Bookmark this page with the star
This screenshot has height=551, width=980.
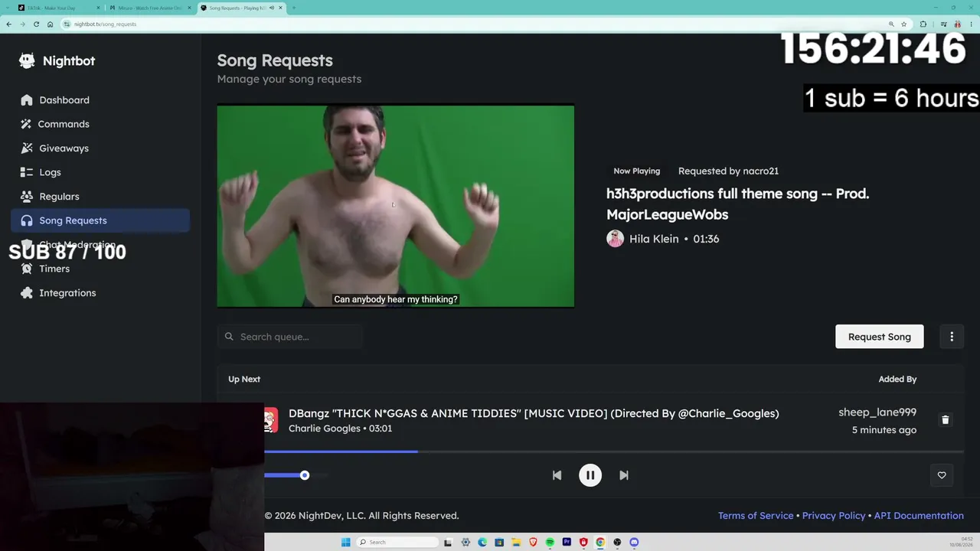(x=903, y=24)
